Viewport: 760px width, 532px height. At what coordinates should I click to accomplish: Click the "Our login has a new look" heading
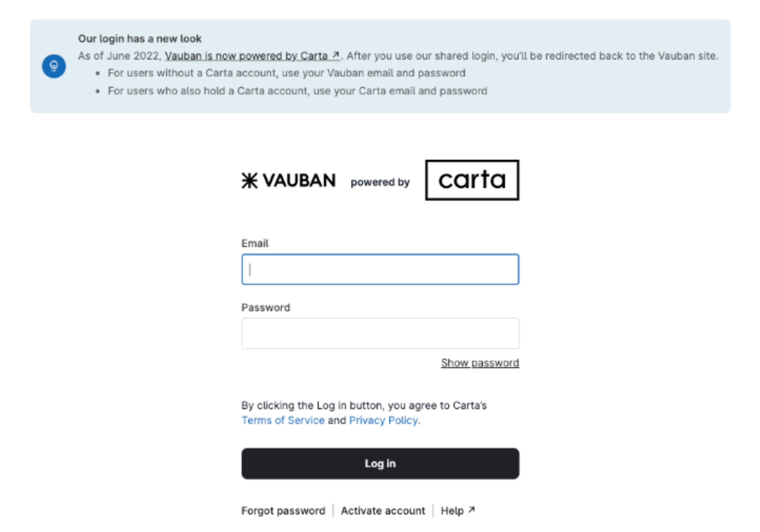pos(140,38)
